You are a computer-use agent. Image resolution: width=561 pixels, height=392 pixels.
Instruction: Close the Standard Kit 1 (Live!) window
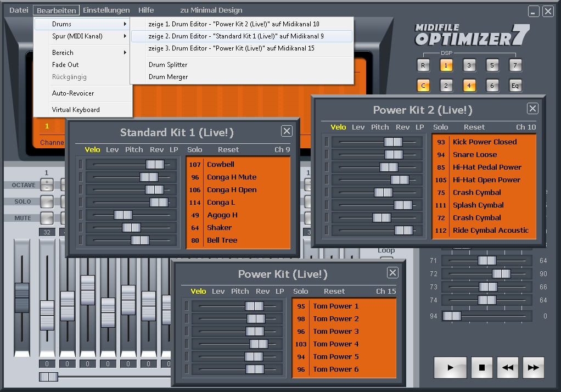coord(287,131)
